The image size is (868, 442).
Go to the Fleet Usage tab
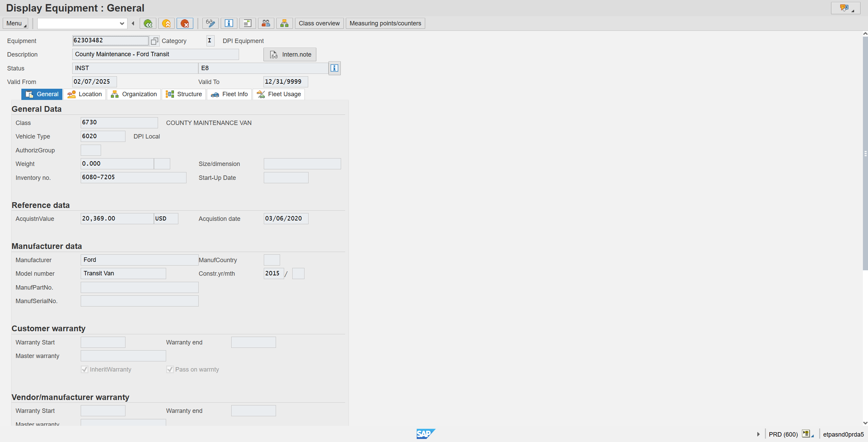(x=279, y=94)
